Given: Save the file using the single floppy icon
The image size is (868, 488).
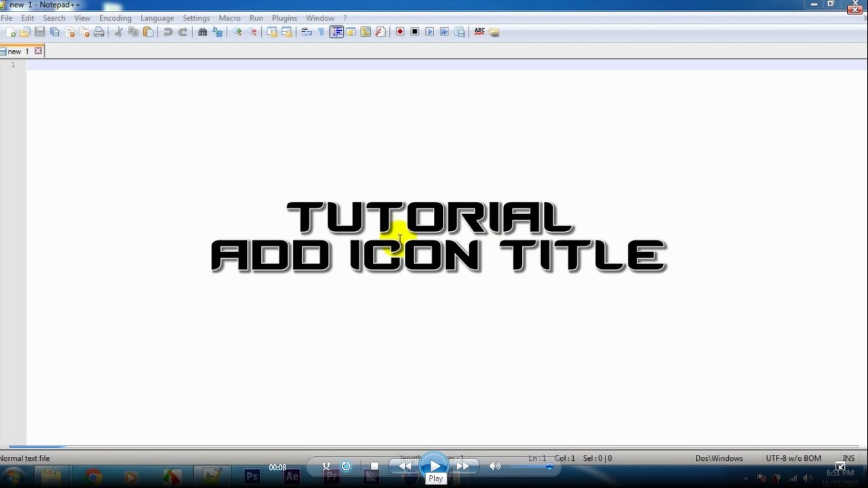Looking at the screenshot, I should pos(40,32).
